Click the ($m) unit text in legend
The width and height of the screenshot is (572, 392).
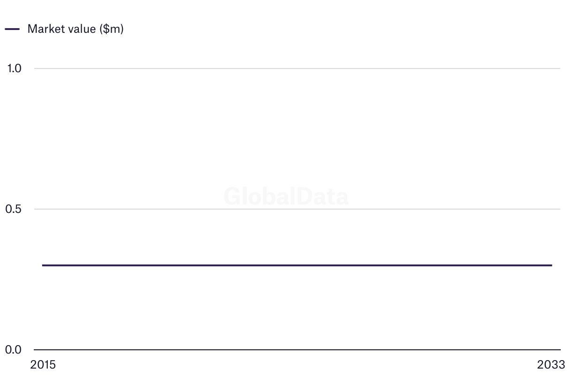(x=112, y=29)
